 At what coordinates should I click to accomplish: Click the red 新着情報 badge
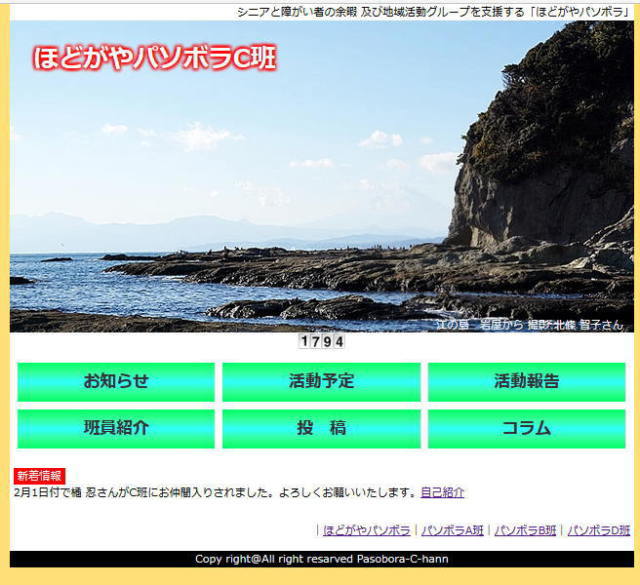coord(39,476)
